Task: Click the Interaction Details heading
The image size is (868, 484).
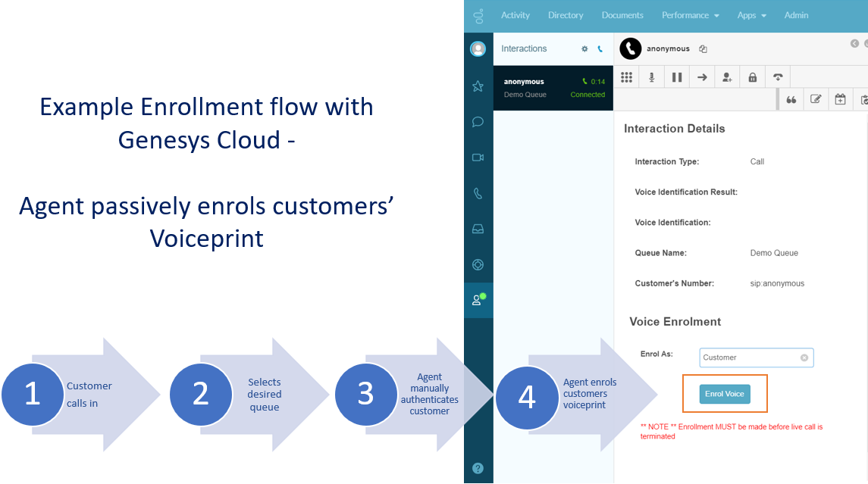Action: [x=674, y=128]
